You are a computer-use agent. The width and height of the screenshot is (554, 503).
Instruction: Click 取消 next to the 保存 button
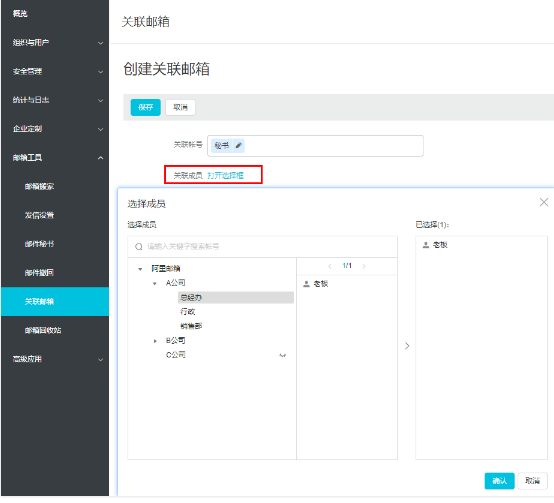pos(180,107)
